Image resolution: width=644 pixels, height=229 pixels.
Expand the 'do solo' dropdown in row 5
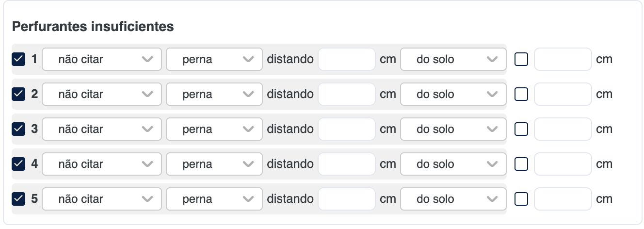click(453, 199)
